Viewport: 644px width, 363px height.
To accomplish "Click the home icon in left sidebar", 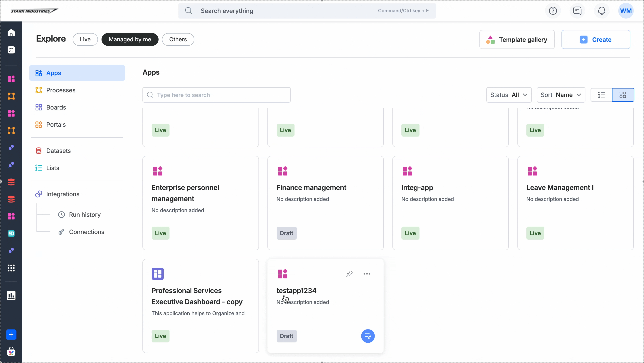I will click(11, 33).
